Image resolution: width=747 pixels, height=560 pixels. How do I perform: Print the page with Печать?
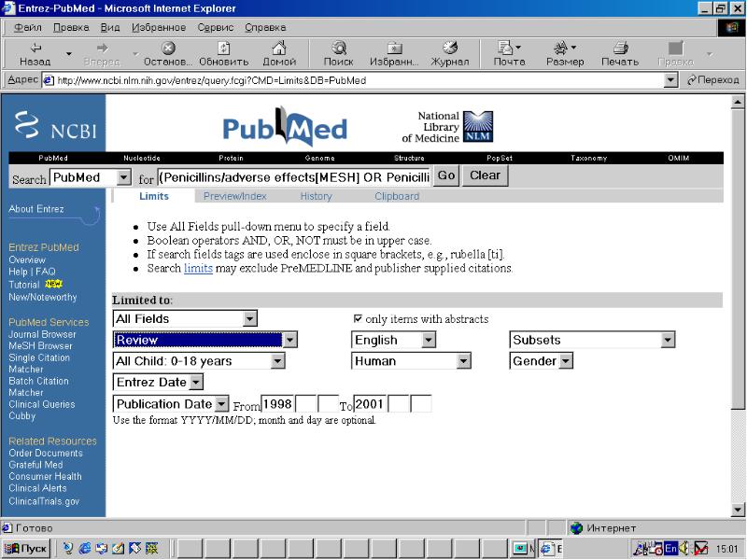pyautogui.click(x=620, y=54)
